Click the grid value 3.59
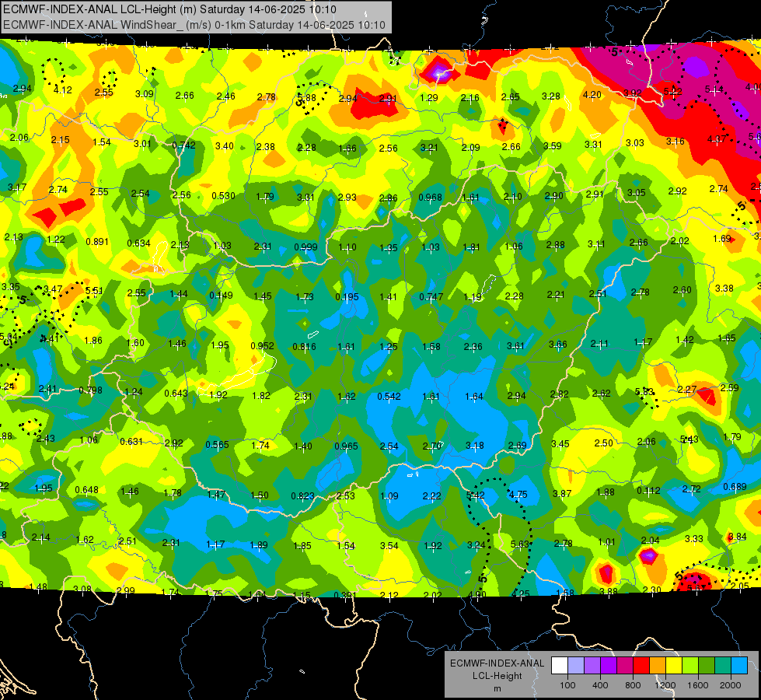Screen dimensions: 761x700 coord(553,145)
